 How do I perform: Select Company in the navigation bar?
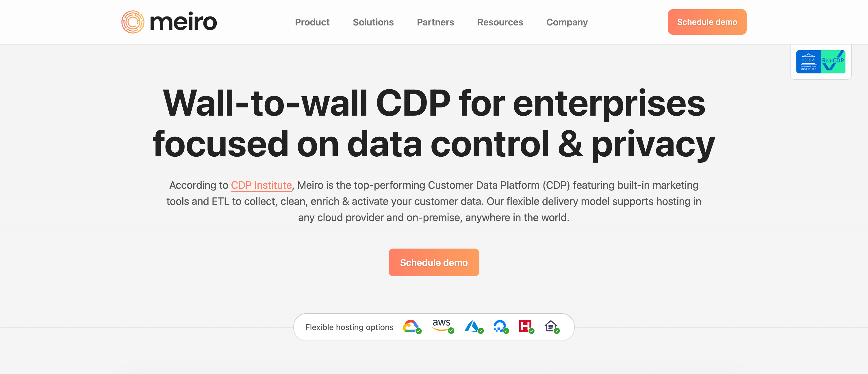coord(567,22)
